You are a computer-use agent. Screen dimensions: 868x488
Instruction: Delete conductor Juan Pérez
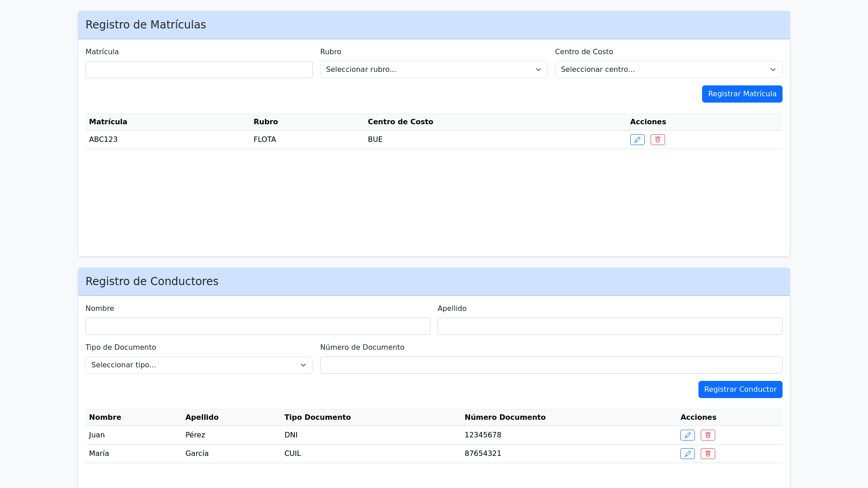click(x=708, y=435)
